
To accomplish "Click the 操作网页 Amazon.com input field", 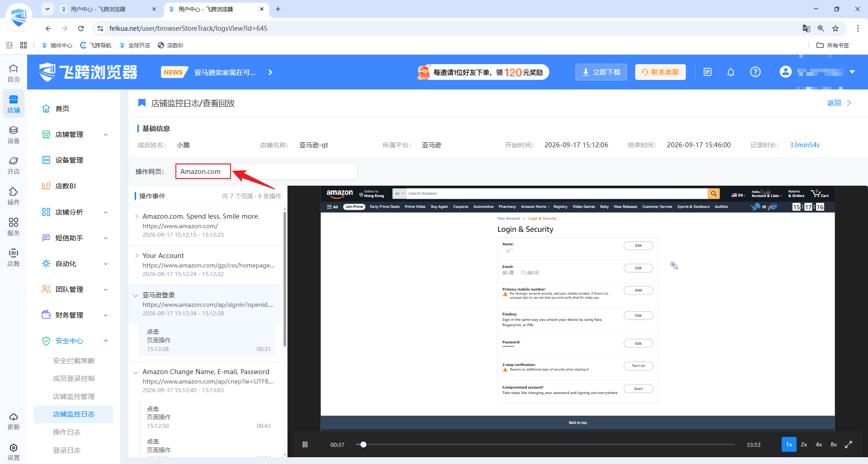I will (267, 172).
